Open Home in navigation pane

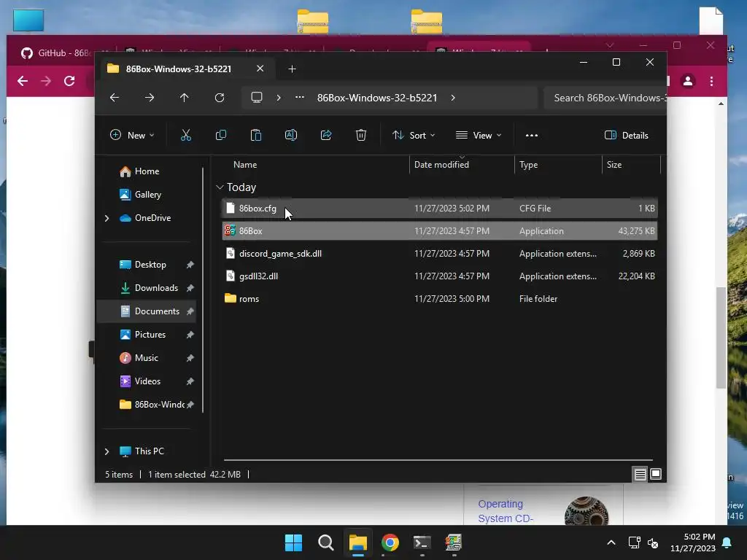(x=147, y=171)
